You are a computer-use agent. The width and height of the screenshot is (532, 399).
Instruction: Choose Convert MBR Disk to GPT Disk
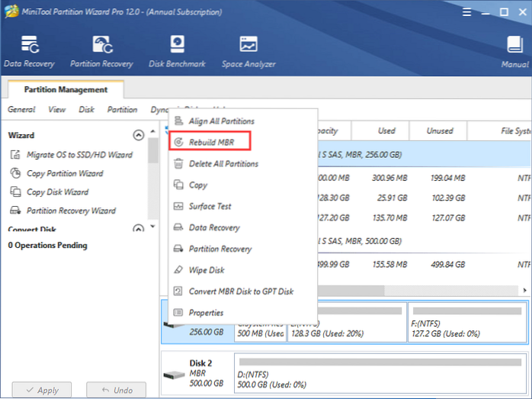(x=241, y=291)
